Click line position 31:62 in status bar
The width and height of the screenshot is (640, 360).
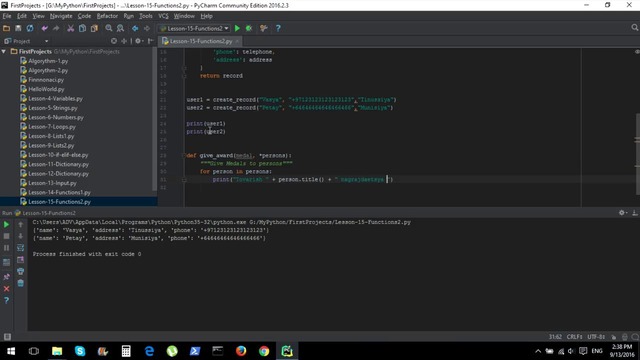[x=555, y=337]
